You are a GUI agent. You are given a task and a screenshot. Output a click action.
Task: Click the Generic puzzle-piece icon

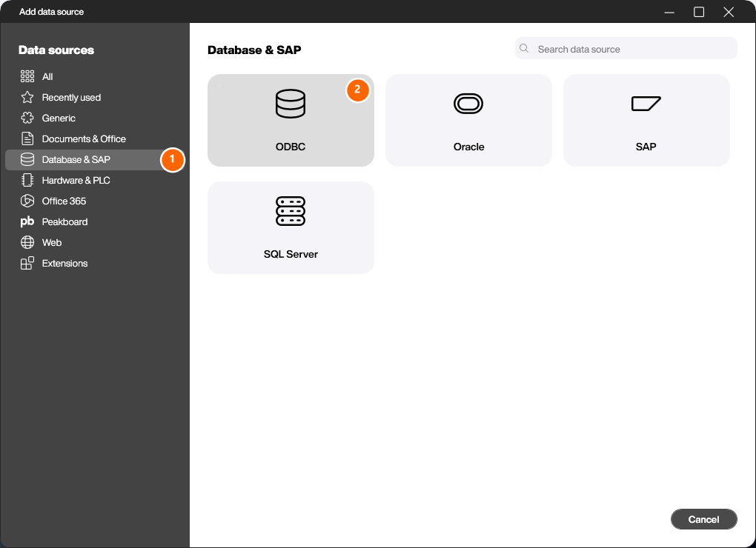pos(27,118)
